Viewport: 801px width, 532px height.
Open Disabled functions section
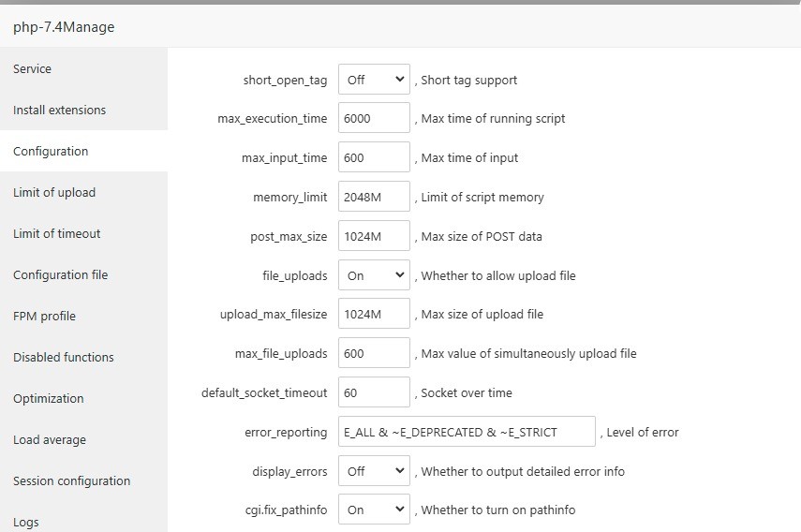click(63, 357)
